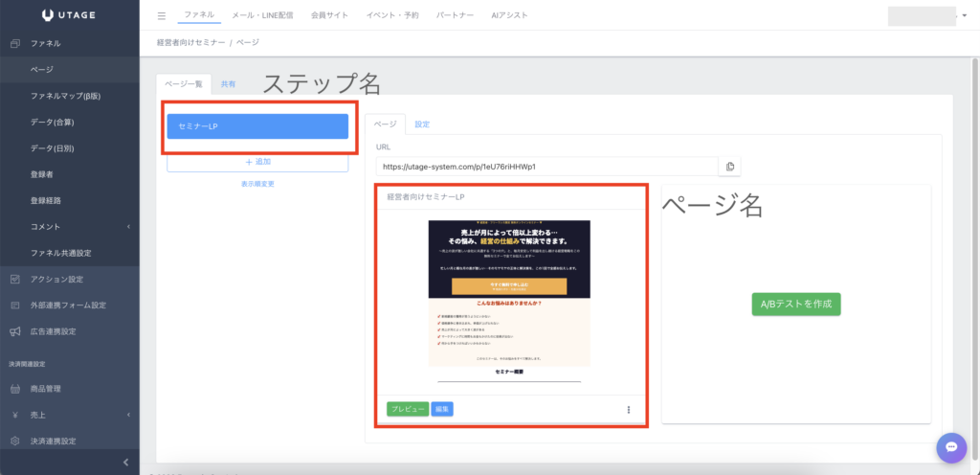This screenshot has width=980, height=475.
Task: Click the landing page preview thumbnail
Action: [509, 302]
